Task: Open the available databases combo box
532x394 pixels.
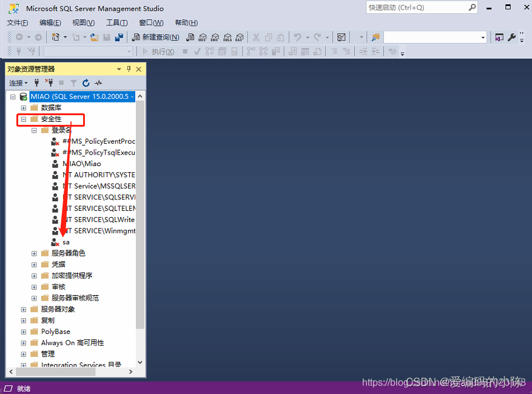Action: [88, 52]
